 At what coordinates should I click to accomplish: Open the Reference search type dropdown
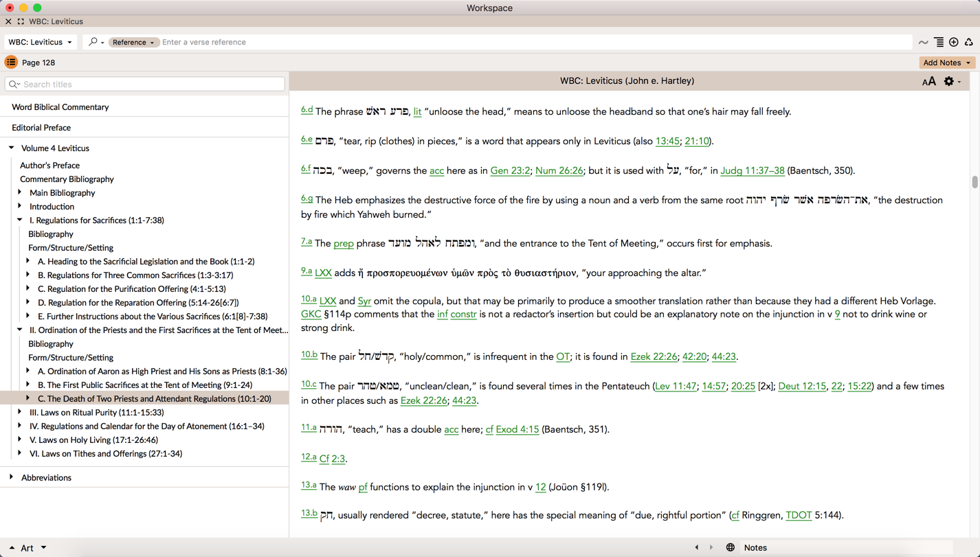133,42
